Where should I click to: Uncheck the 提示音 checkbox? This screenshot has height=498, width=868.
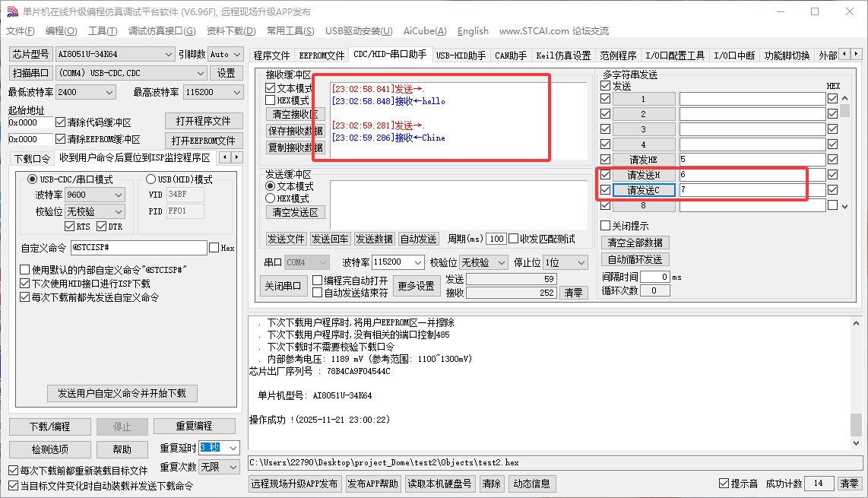click(722, 483)
